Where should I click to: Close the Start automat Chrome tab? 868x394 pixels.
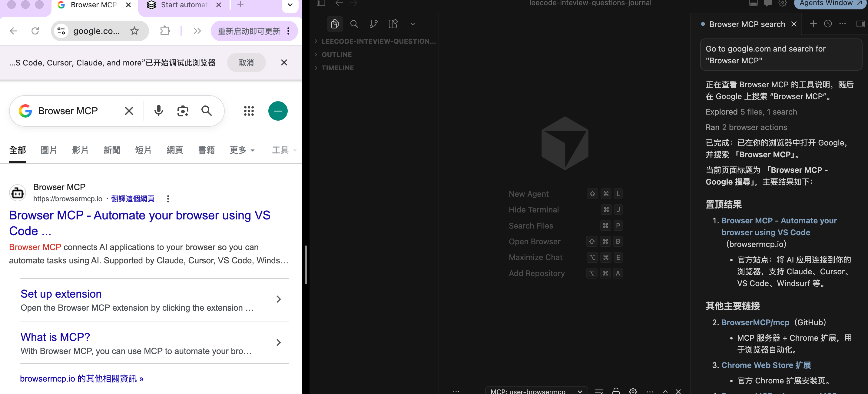point(219,5)
